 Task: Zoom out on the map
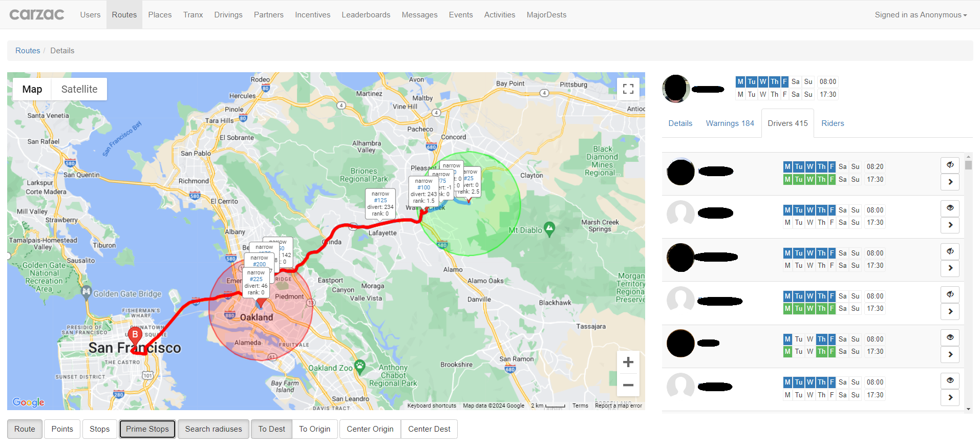click(628, 385)
